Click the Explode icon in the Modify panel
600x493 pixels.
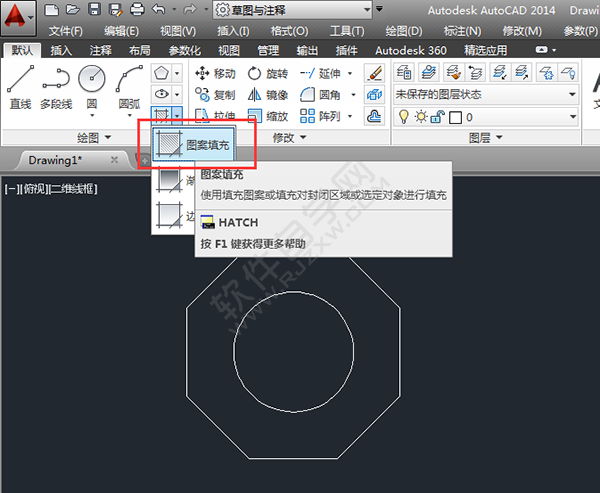coord(374,95)
